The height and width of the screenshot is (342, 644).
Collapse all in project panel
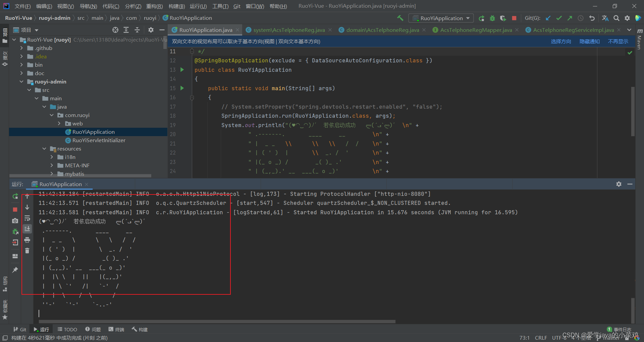[137, 30]
